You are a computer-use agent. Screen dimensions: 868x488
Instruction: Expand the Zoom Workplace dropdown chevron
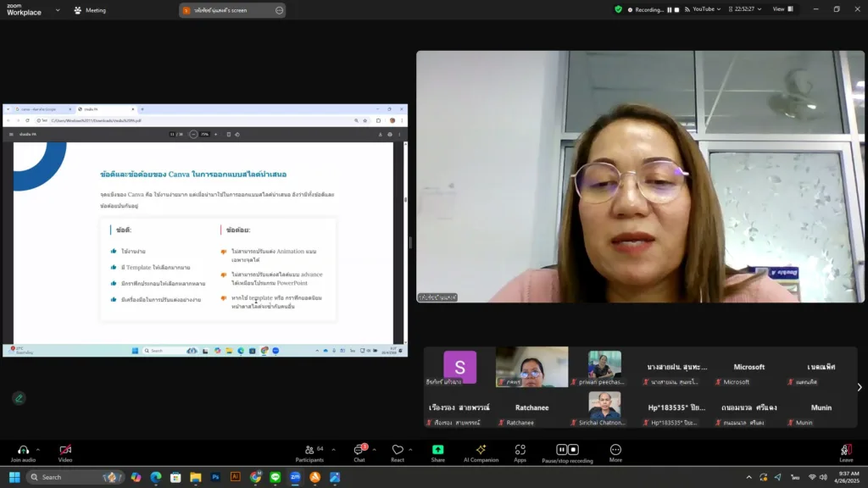pyautogui.click(x=58, y=10)
